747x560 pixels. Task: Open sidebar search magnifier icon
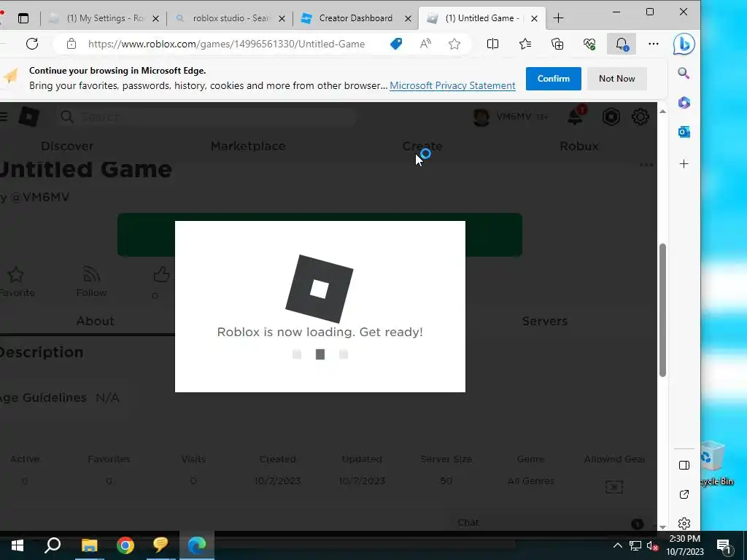684,73
